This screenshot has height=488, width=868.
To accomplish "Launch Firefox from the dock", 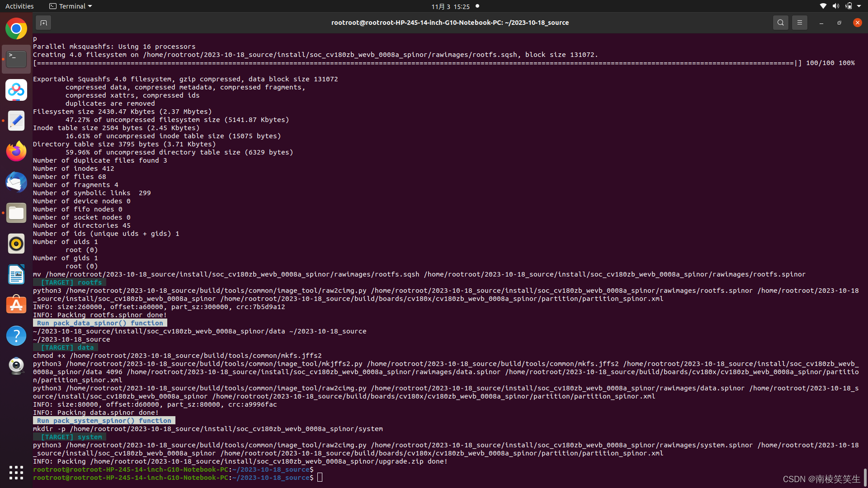I will tap(16, 151).
